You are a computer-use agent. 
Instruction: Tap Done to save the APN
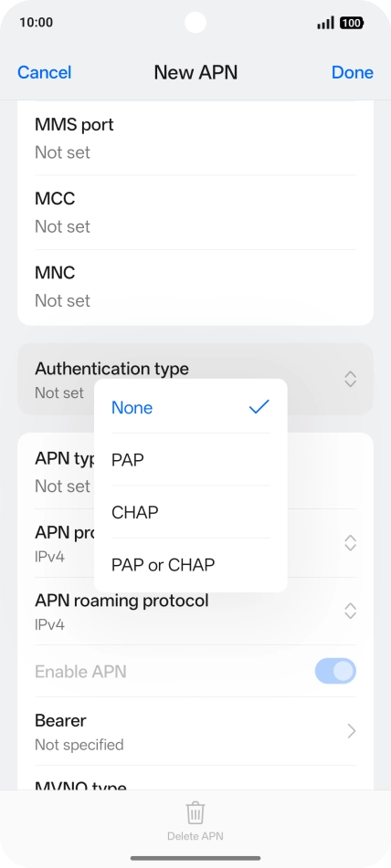353,72
